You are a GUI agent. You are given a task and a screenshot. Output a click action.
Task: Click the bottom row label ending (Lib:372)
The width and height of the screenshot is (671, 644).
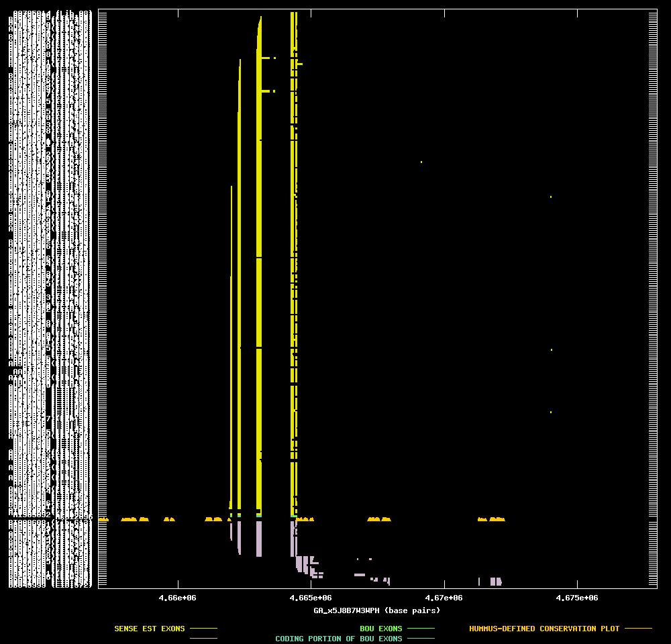coord(50,585)
